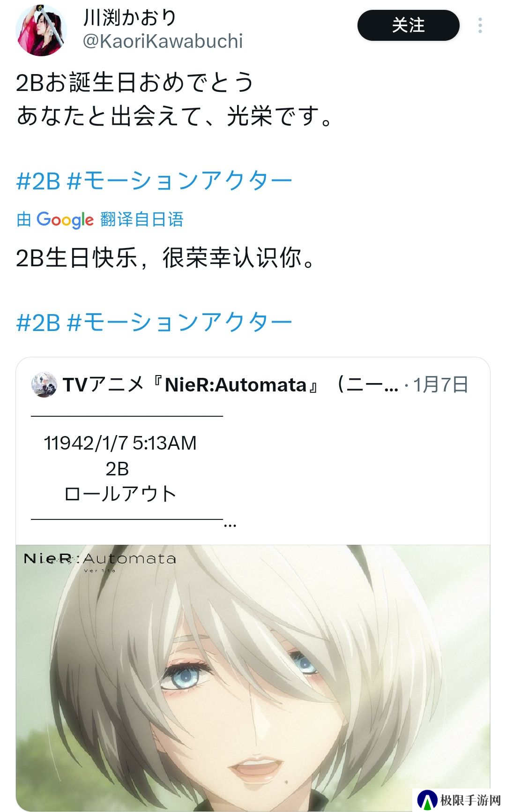View the 2B anime image in the quoted tweet
The image size is (506, 812).
(x=253, y=677)
